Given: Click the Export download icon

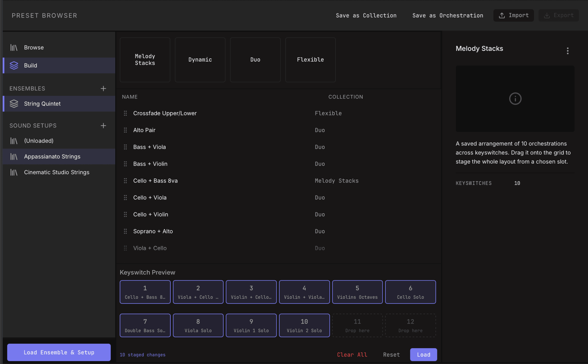Looking at the screenshot, I should pyautogui.click(x=547, y=16).
